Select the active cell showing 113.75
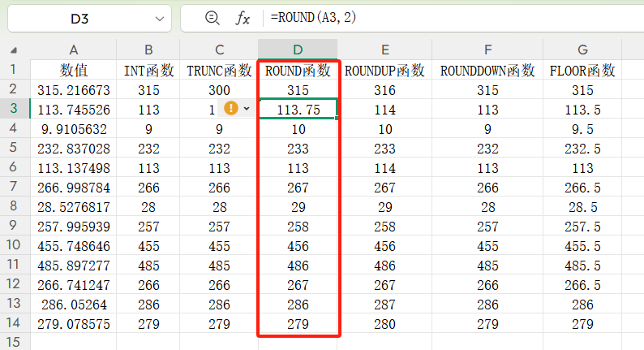Viewport: 644px width, 350px height. 298,110
